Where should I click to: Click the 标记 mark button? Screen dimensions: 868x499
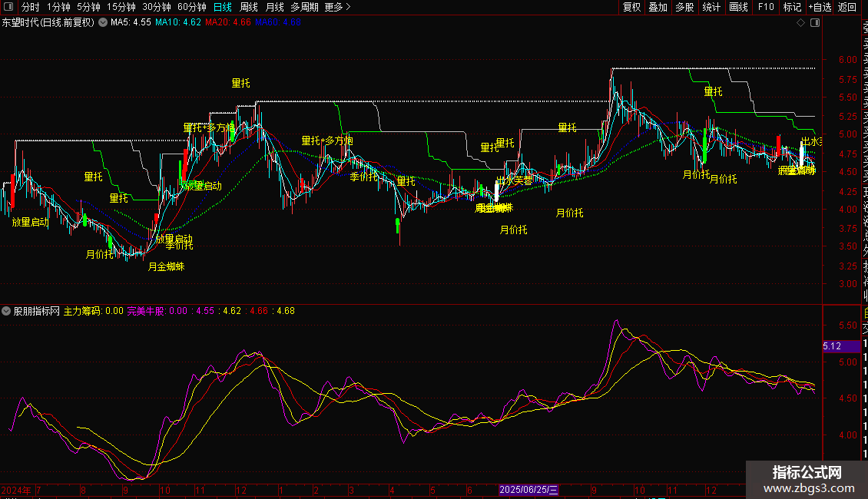click(x=792, y=7)
